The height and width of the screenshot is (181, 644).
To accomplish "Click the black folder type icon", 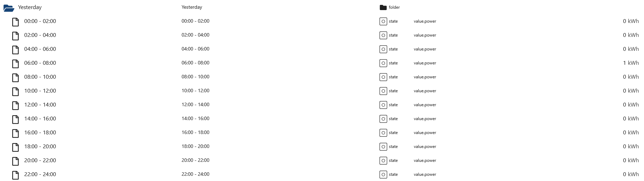I will (383, 7).
